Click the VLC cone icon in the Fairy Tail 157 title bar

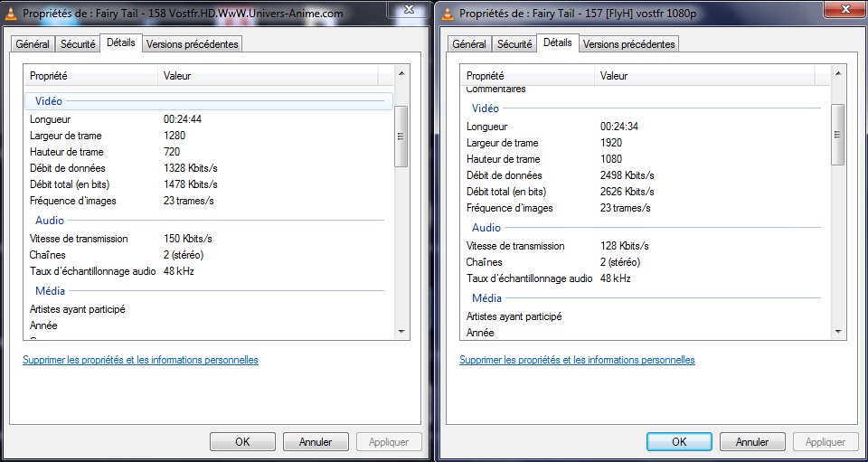tap(447, 14)
